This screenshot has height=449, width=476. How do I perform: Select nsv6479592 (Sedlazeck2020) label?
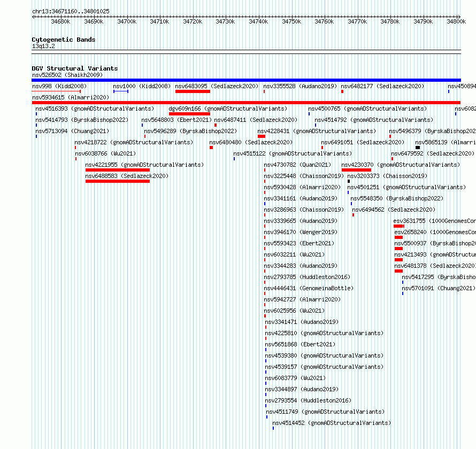[433, 153]
